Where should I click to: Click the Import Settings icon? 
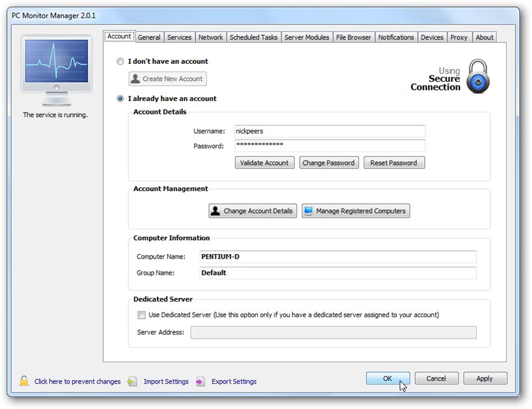pos(132,382)
